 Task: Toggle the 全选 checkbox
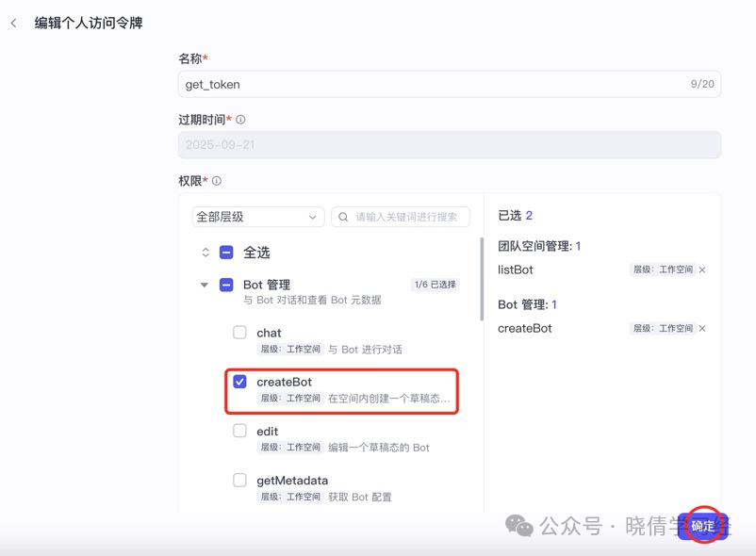[226, 253]
